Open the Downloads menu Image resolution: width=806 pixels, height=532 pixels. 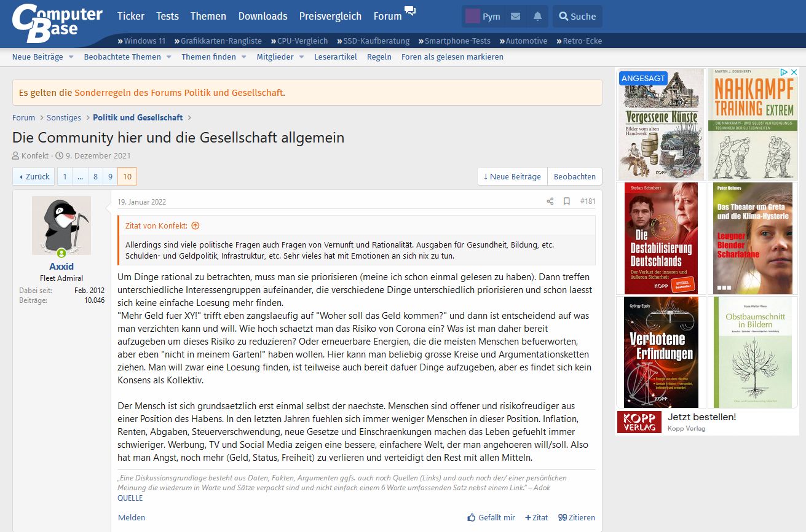click(x=263, y=17)
